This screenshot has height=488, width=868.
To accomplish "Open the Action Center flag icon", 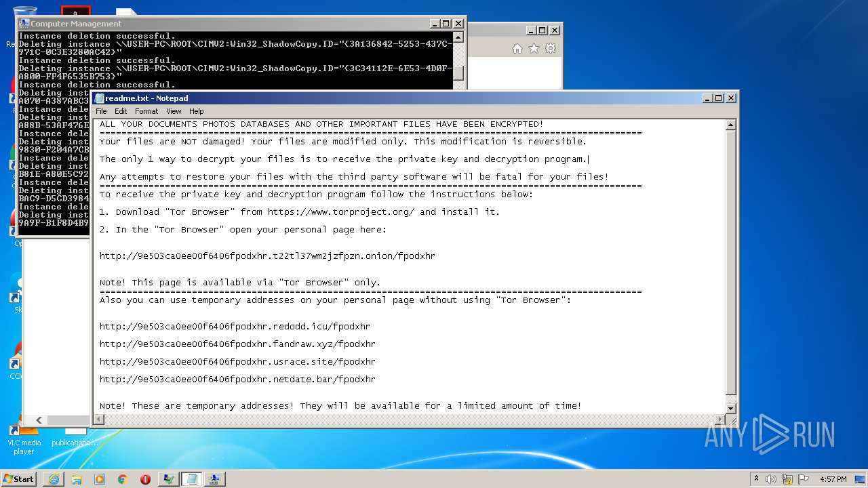I will click(804, 479).
